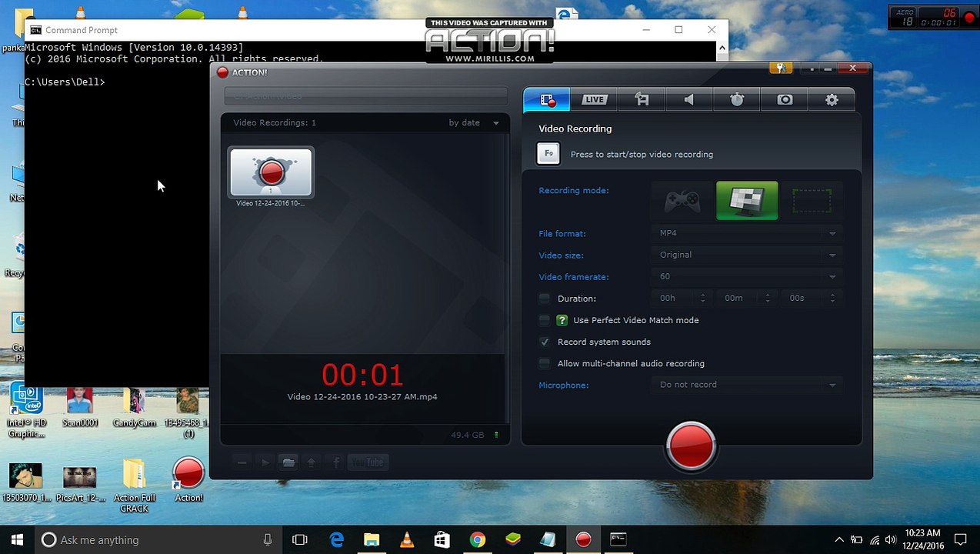
Task: Open the Action Center notifications icon
Action: pos(960,540)
